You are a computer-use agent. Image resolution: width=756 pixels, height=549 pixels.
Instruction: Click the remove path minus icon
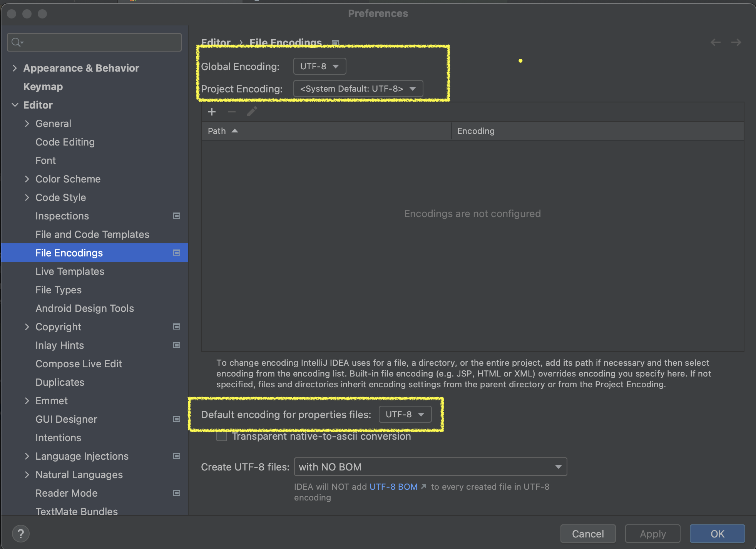click(232, 112)
